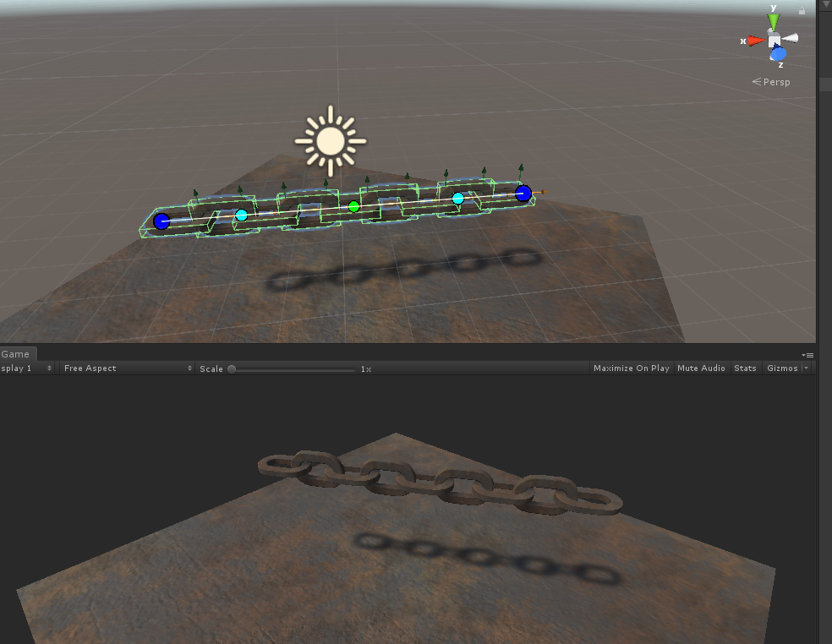832x644 pixels.
Task: Click the chain model in Game view
Action: (440, 483)
